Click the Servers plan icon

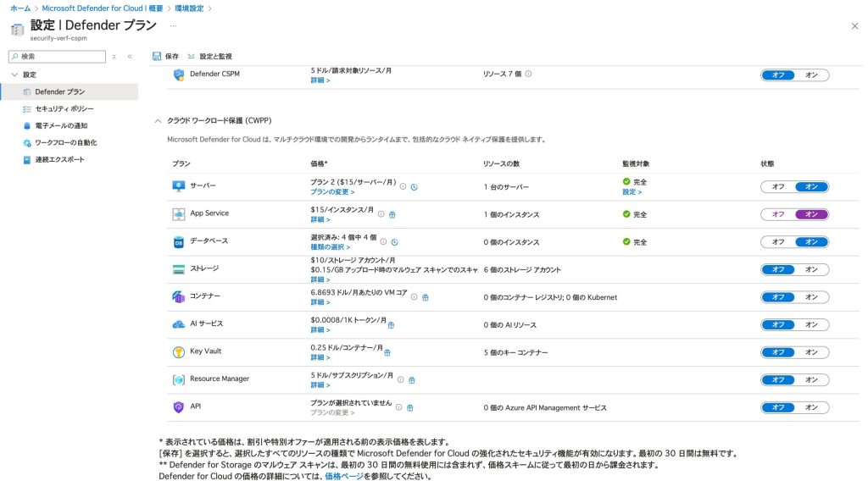click(x=178, y=186)
